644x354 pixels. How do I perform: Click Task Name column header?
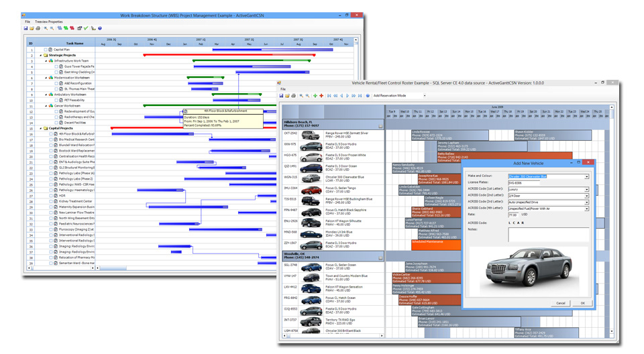click(x=65, y=43)
